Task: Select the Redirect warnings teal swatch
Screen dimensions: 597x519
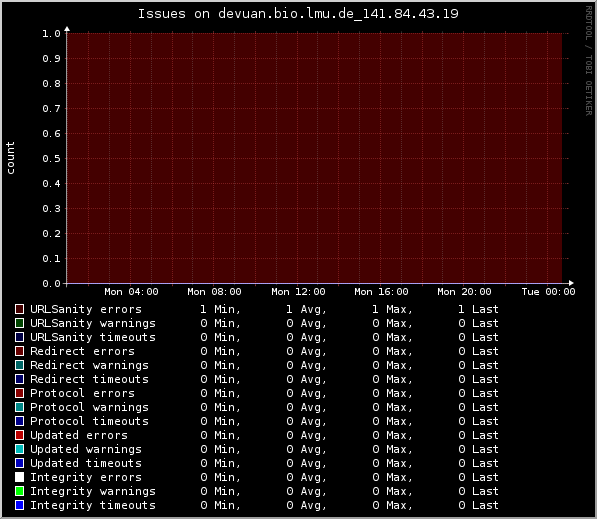Action: pos(19,365)
